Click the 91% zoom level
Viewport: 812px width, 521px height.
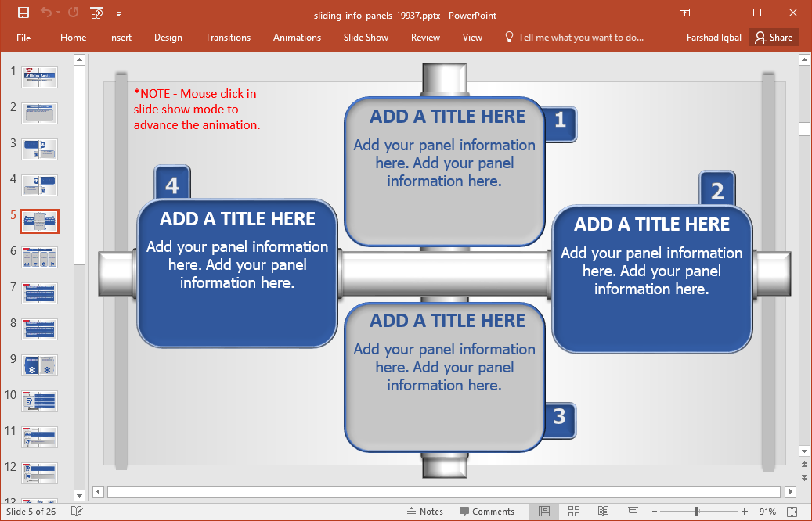[767, 512]
